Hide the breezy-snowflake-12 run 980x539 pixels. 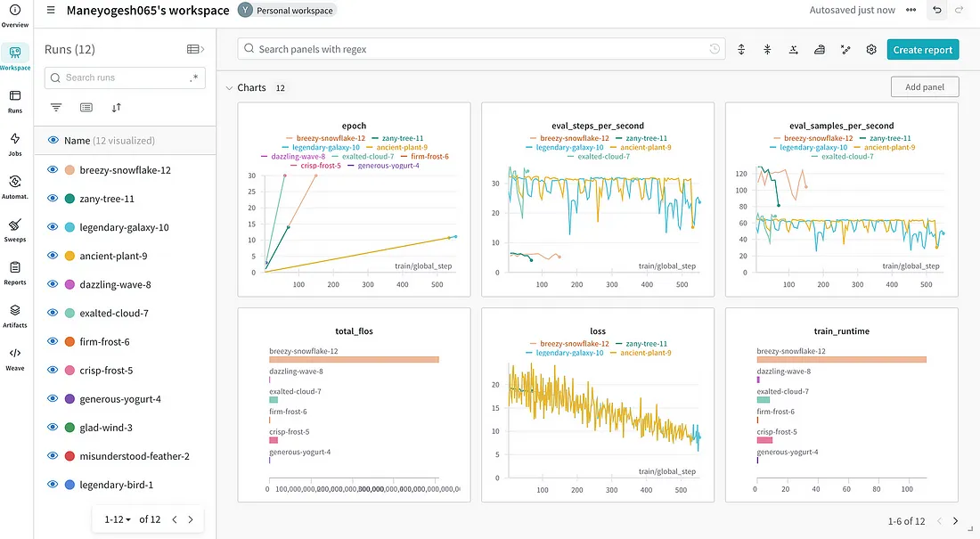click(53, 169)
